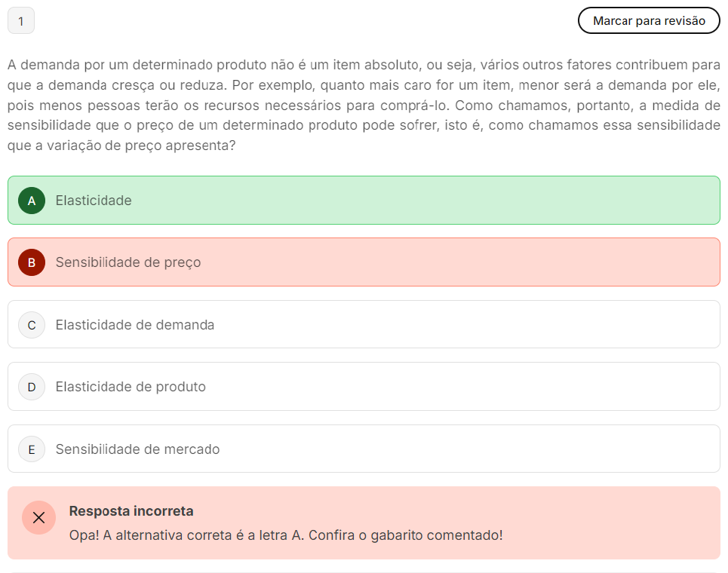
Task: Click the letter C circle icon
Action: pyautogui.click(x=32, y=325)
